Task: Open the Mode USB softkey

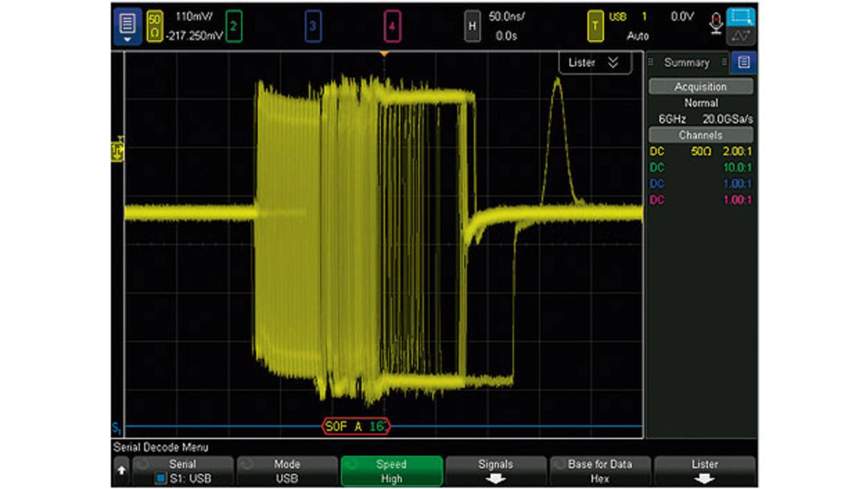Action: (x=287, y=471)
